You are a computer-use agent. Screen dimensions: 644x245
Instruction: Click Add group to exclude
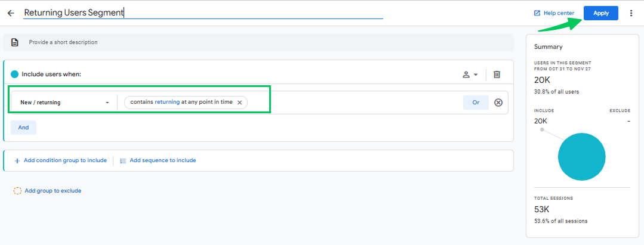pos(53,191)
